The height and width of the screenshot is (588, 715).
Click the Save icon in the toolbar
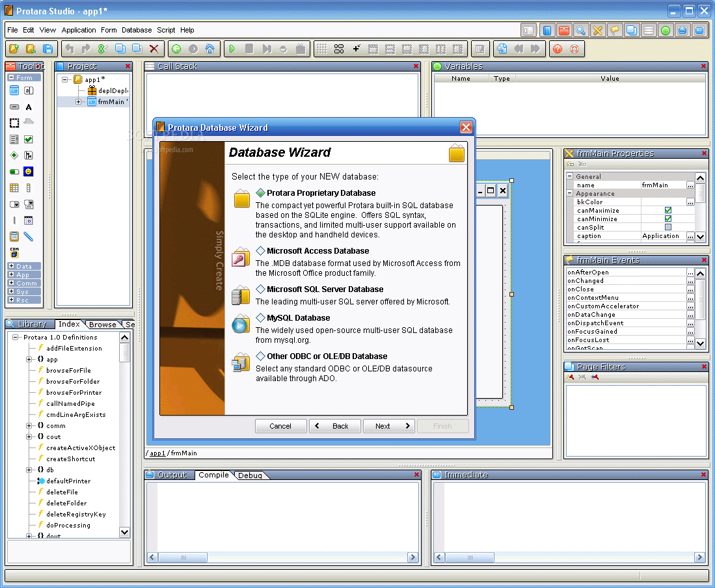click(x=47, y=49)
